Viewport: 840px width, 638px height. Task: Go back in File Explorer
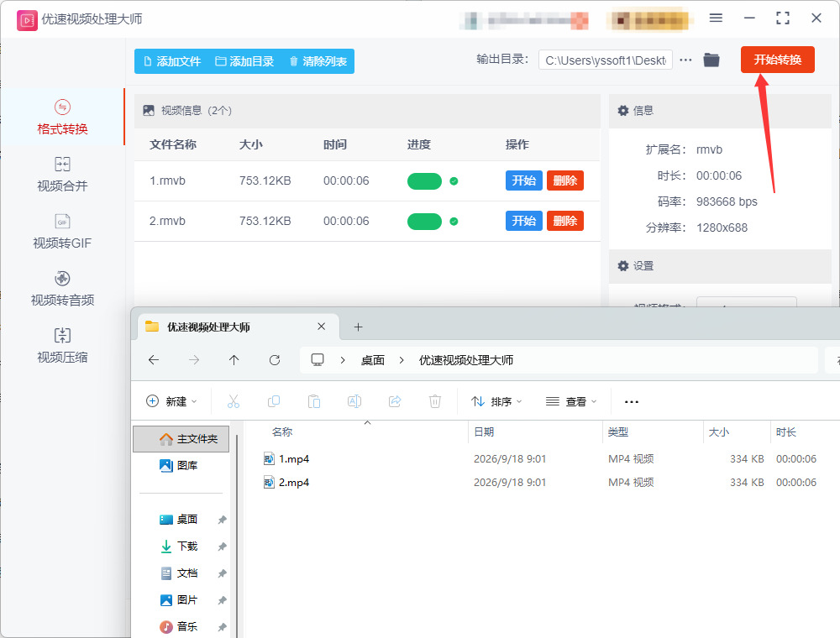pyautogui.click(x=154, y=360)
